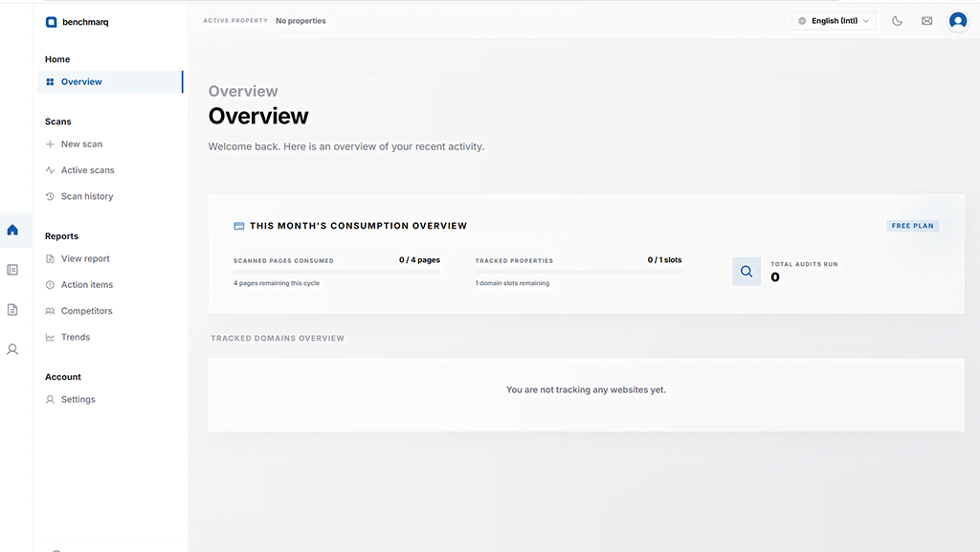
Task: Click '0 / 1 slots' value
Action: [x=664, y=260]
